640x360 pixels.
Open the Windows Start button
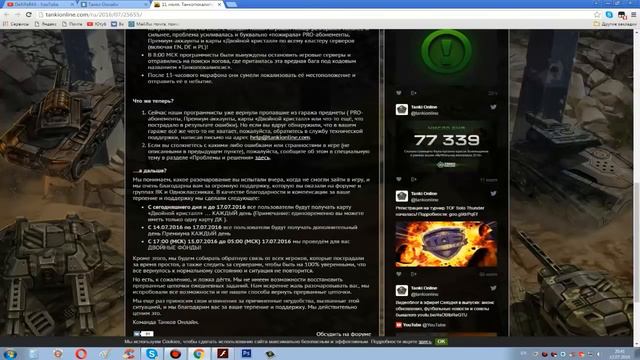10,353
